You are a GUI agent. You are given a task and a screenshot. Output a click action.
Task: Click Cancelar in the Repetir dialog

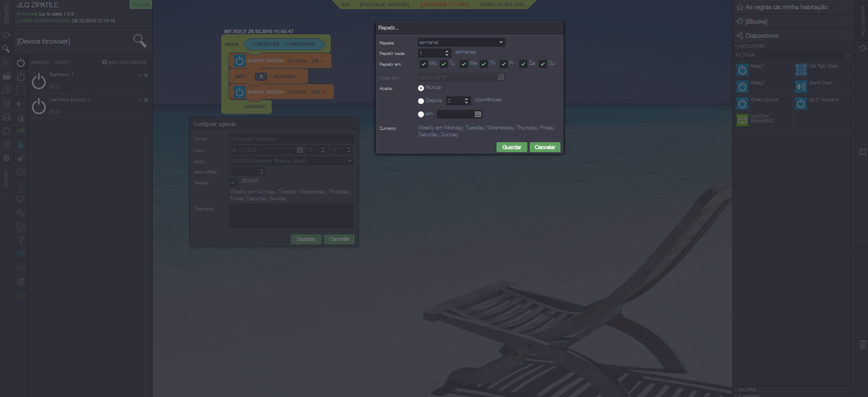[545, 147]
